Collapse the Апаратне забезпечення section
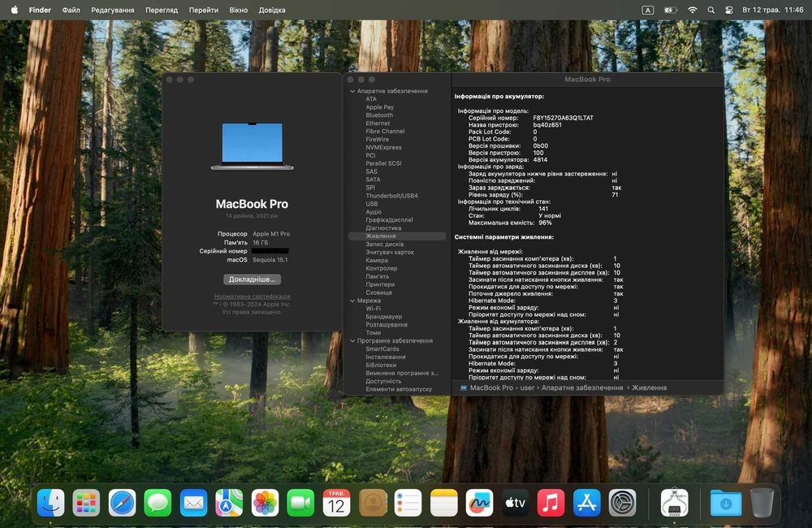The width and height of the screenshot is (812, 528). [x=352, y=91]
